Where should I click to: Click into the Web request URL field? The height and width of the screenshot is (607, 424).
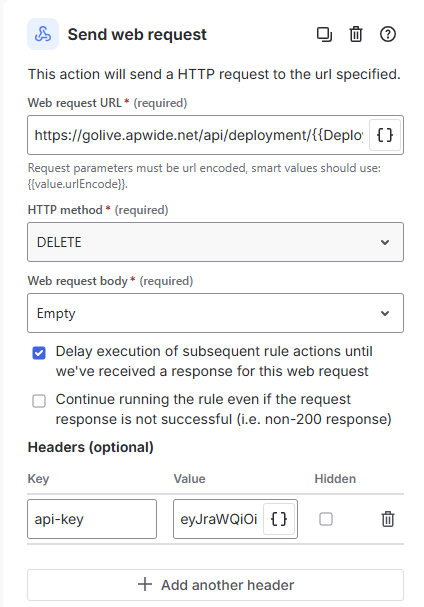(x=198, y=135)
